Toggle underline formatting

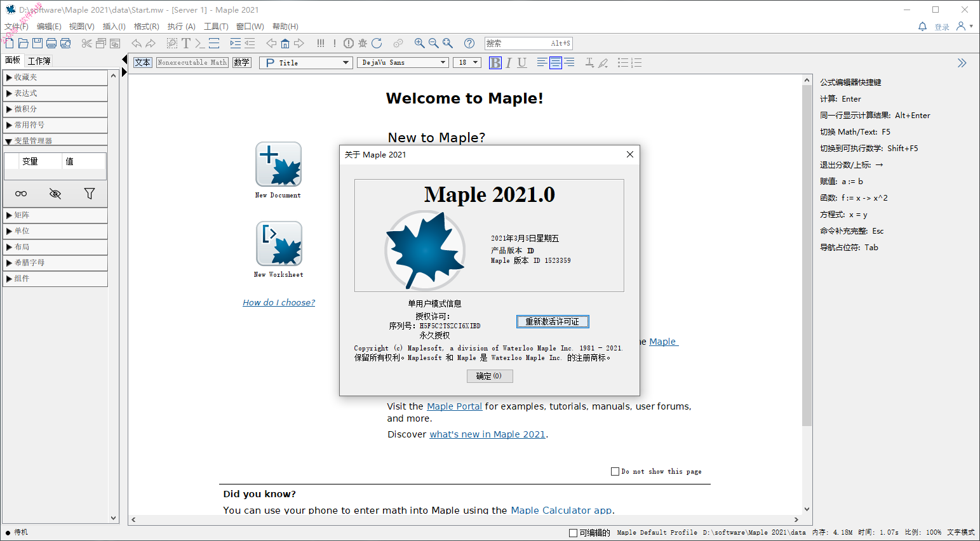(522, 62)
